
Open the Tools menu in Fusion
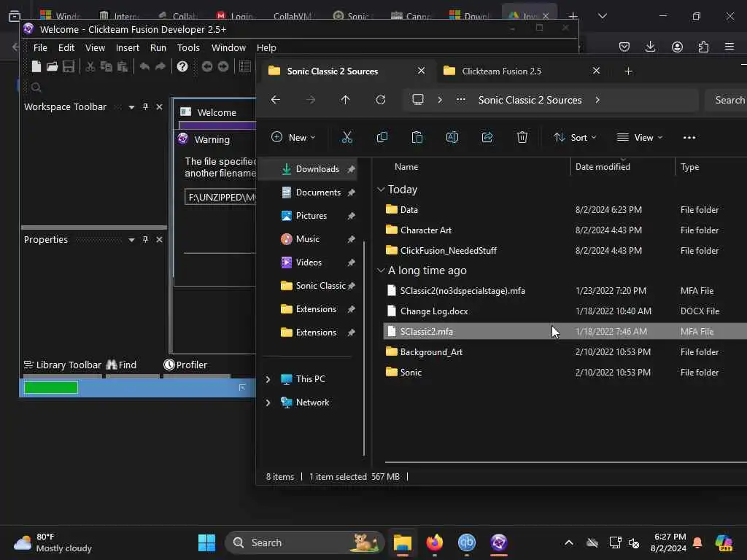pos(188,47)
